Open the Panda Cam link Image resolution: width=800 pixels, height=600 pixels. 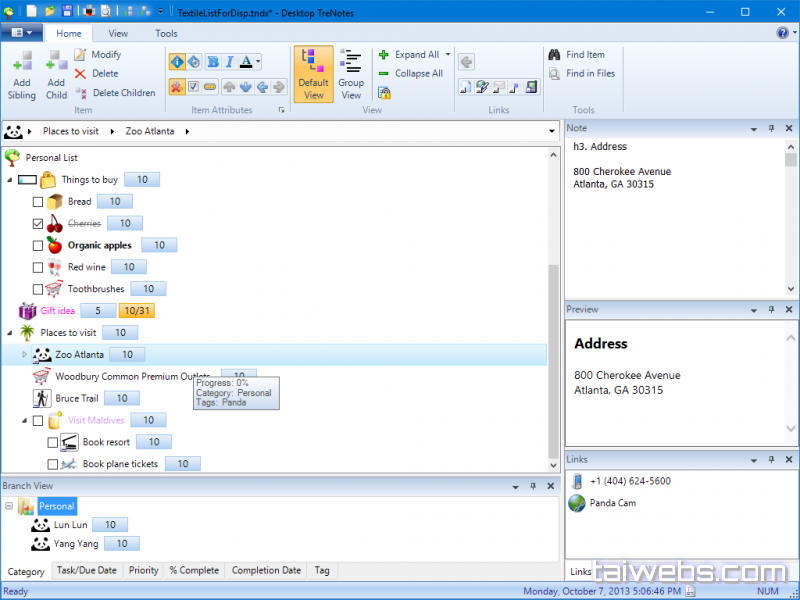[612, 503]
